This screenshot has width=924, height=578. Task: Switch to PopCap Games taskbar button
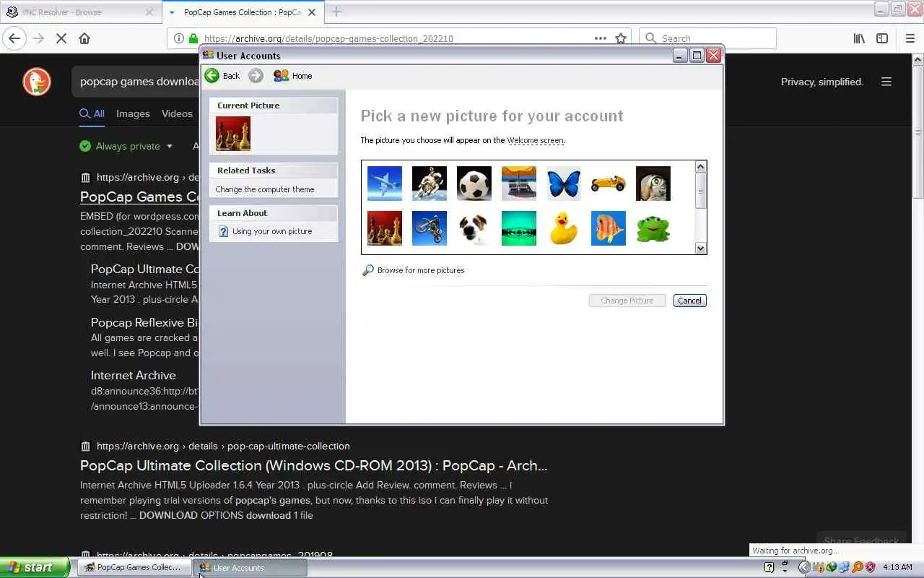pos(134,568)
